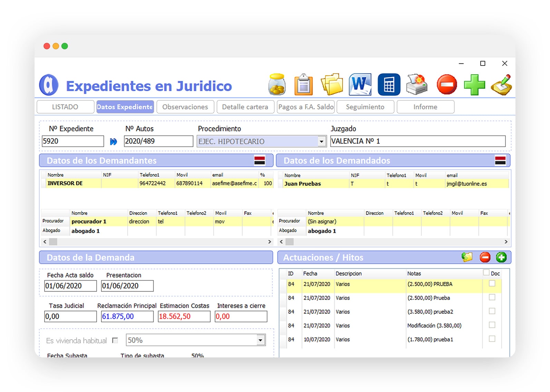Switch to the Observaciones tab

tap(185, 107)
